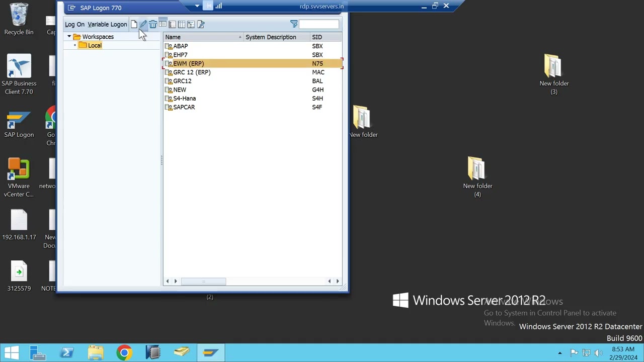Click the far-right scroll arrow of the list
644x362 pixels.
tap(338, 281)
